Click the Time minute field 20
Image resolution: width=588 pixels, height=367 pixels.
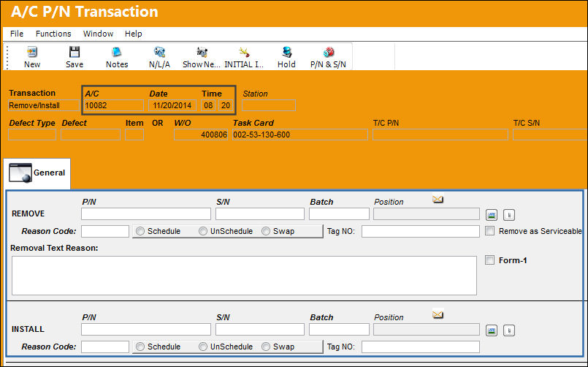click(x=226, y=105)
